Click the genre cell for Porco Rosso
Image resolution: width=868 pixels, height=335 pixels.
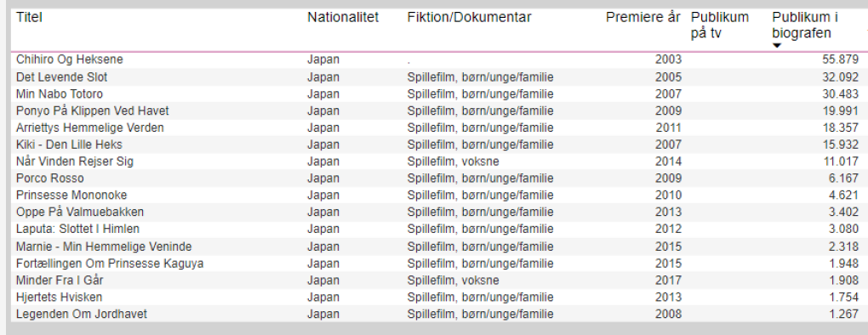[x=480, y=179]
